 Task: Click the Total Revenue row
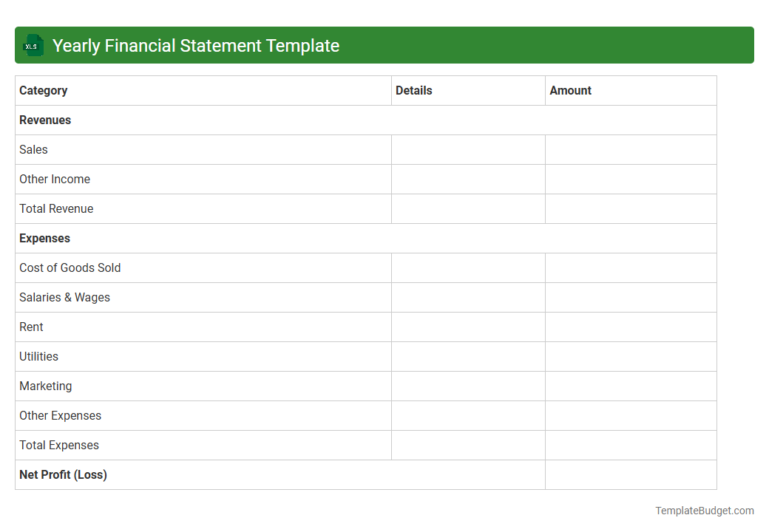tap(56, 208)
